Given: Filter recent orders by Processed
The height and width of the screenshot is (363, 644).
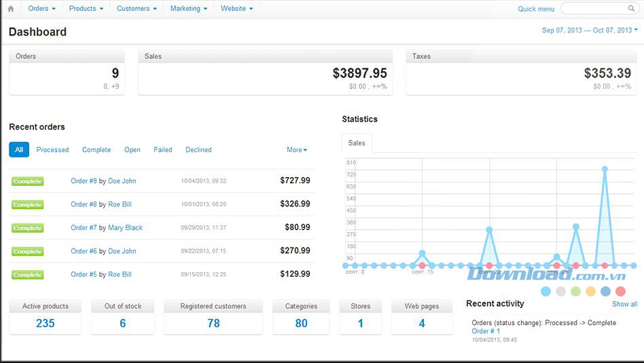Looking at the screenshot, I should (52, 150).
